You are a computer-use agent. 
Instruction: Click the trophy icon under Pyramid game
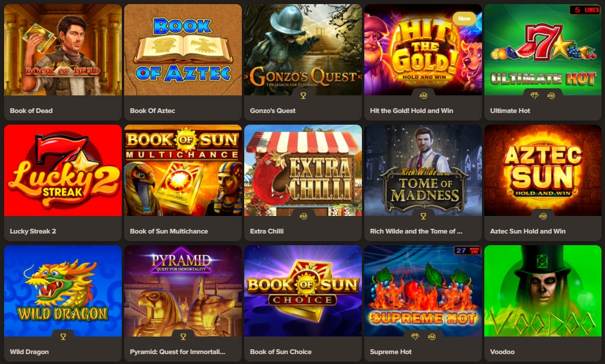point(183,336)
